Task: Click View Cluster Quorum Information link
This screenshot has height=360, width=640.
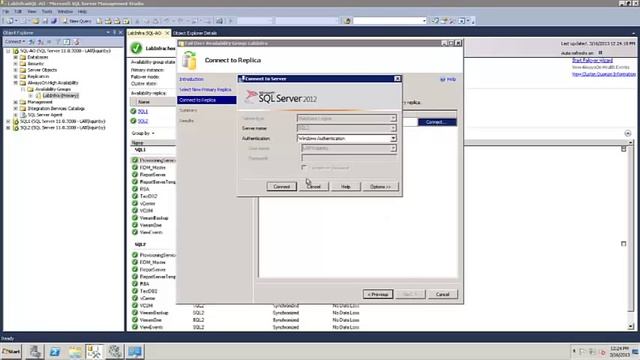Action: tap(604, 74)
